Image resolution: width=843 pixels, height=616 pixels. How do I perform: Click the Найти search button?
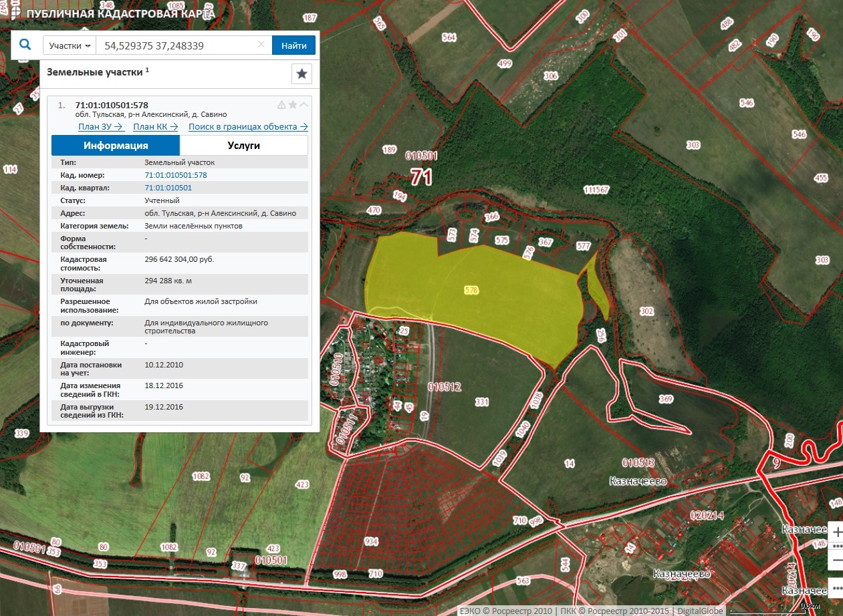(x=293, y=45)
